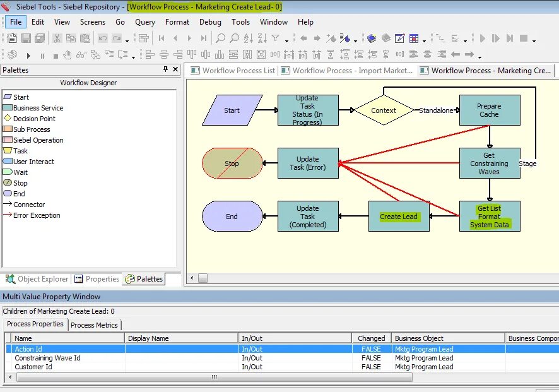Open the Format menu
The image size is (559, 392).
tap(177, 22)
